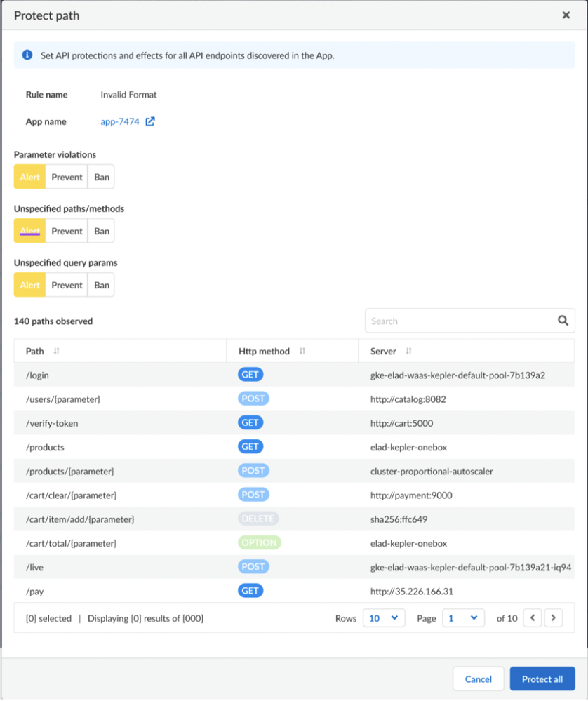Click the OPTION method badge
This screenshot has width=588, height=701.
pos(259,542)
